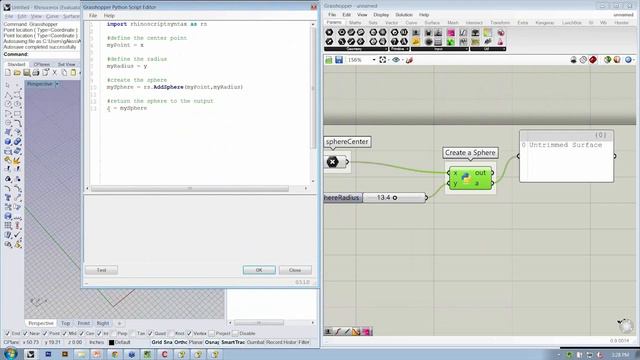The height and width of the screenshot is (360, 640).
Task: Click the Close button in the script editor
Action: coord(295,270)
